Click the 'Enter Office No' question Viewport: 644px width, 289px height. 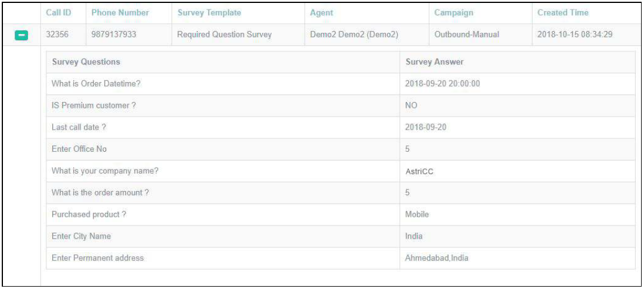pos(79,149)
